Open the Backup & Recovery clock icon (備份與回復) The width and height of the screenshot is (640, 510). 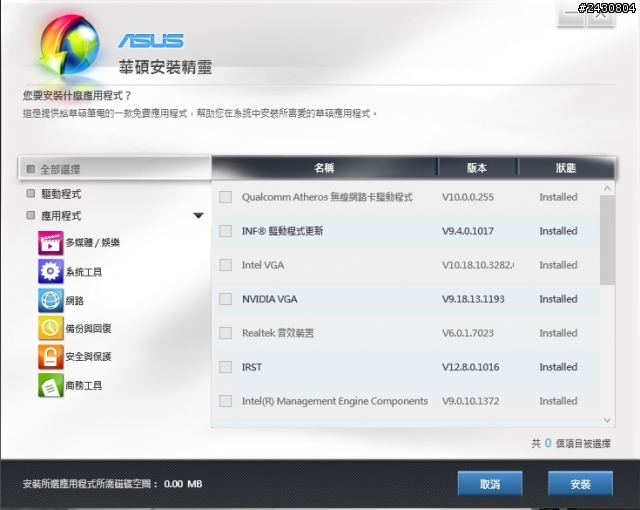pyautogui.click(x=51, y=328)
